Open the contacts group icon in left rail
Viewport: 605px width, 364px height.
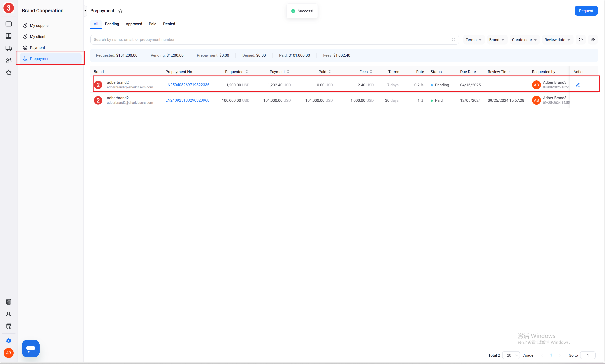pyautogui.click(x=9, y=60)
